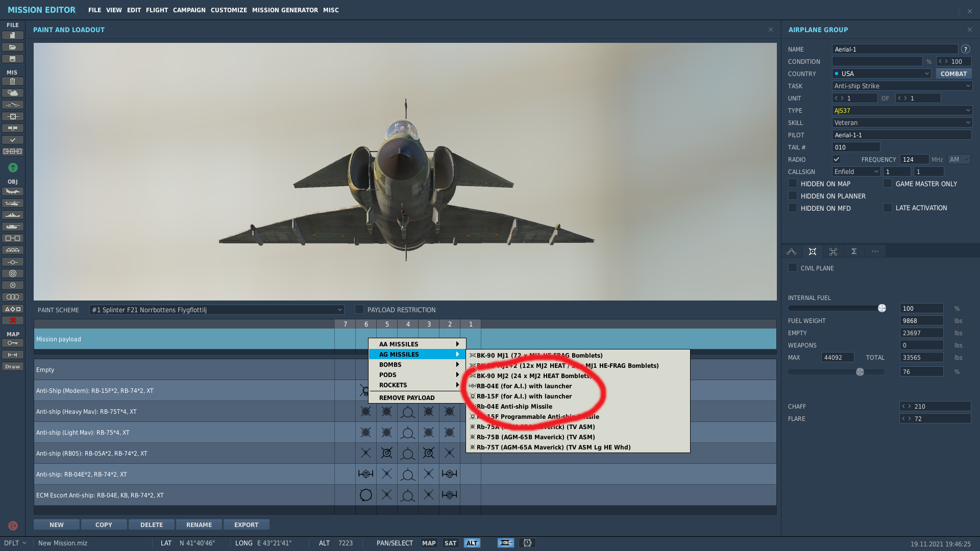Open the CAMPAIGN menu
980x551 pixels.
pyautogui.click(x=189, y=10)
